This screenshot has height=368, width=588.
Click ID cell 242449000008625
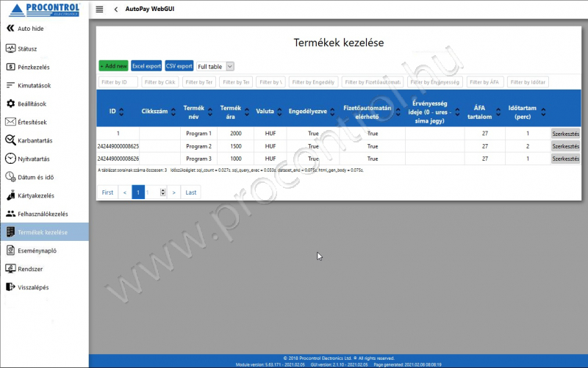118,146
